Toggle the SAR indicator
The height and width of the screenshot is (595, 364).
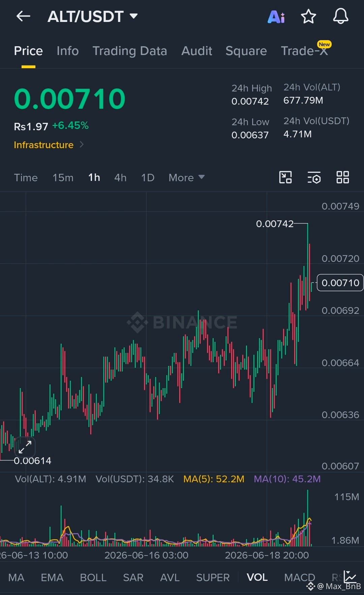point(133,577)
